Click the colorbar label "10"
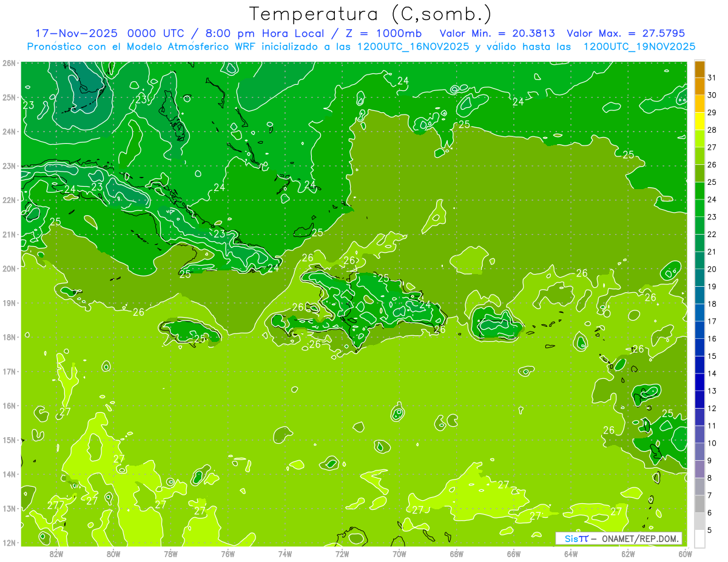728x562 pixels. point(712,443)
